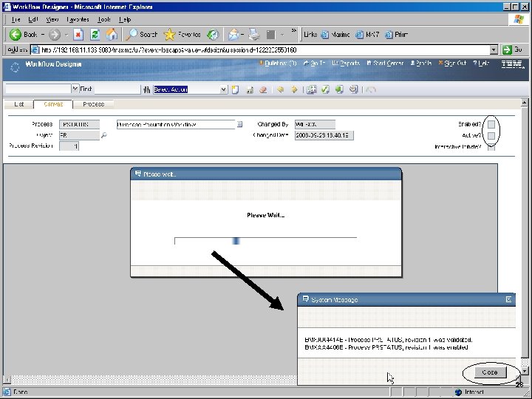This screenshot has width=532, height=399.
Task: Open the Edit menu
Action: [x=33, y=19]
